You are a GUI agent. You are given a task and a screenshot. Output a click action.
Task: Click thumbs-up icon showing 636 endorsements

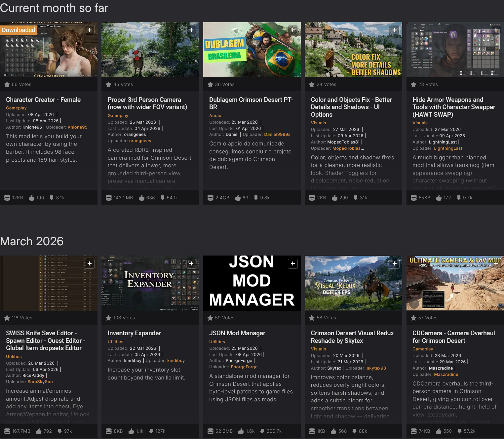coord(141,198)
